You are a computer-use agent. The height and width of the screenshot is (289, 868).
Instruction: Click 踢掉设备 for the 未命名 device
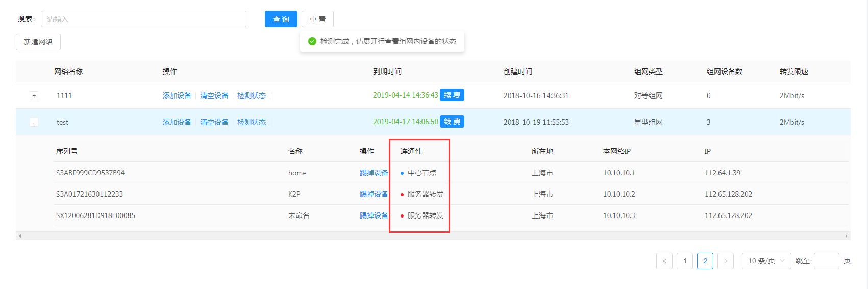(374, 215)
